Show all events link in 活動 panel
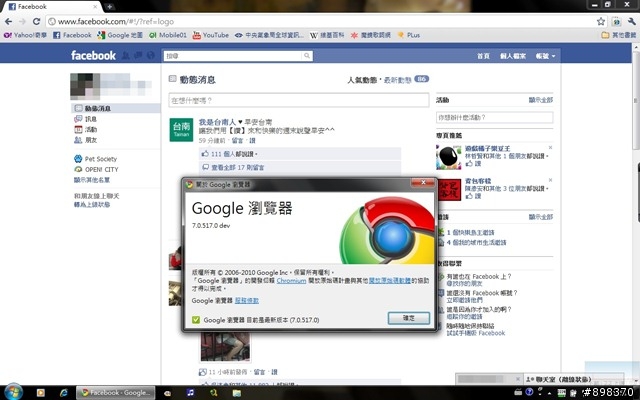 [x=541, y=100]
